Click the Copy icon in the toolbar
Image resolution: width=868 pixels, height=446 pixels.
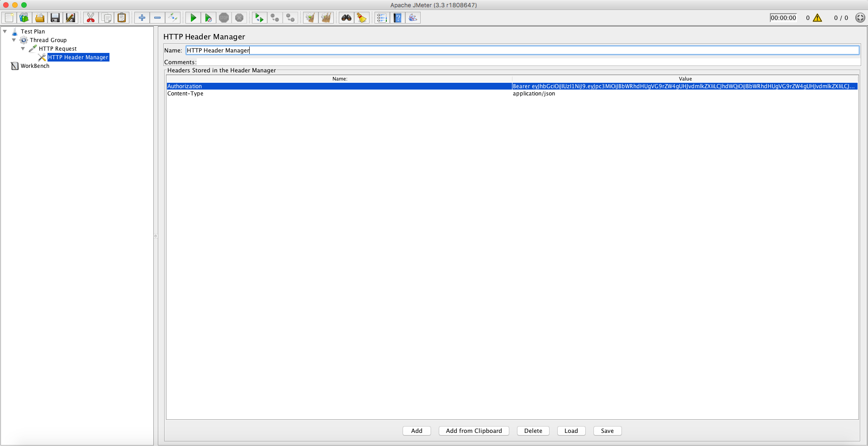pyautogui.click(x=106, y=18)
